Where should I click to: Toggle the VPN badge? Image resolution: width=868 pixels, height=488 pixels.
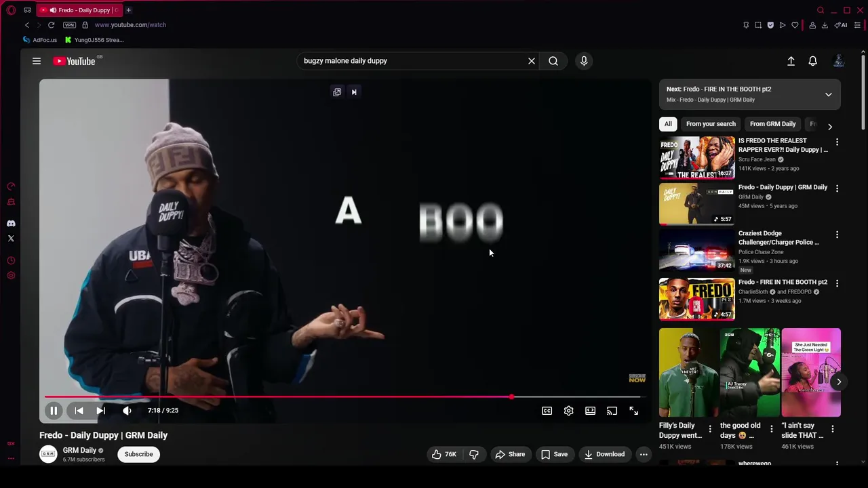tap(69, 25)
